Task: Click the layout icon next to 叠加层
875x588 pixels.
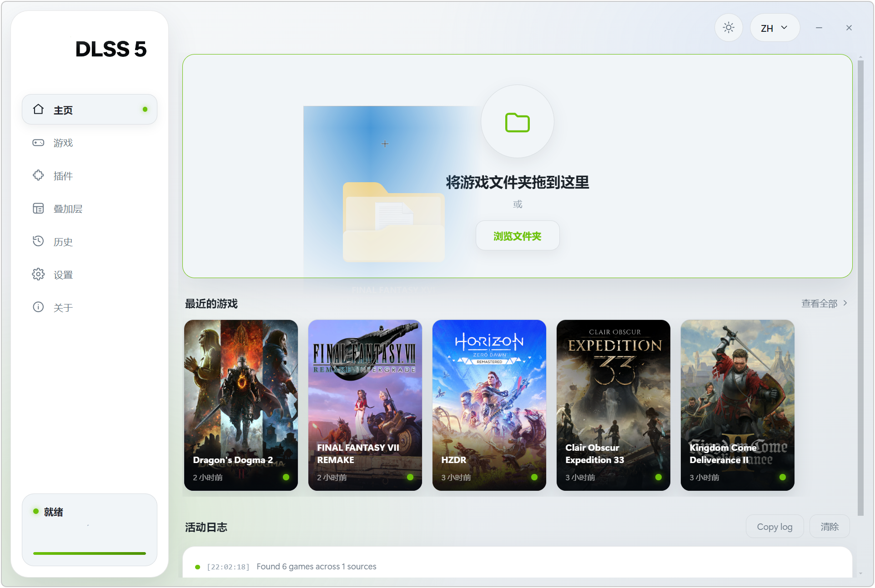Action: pos(38,209)
